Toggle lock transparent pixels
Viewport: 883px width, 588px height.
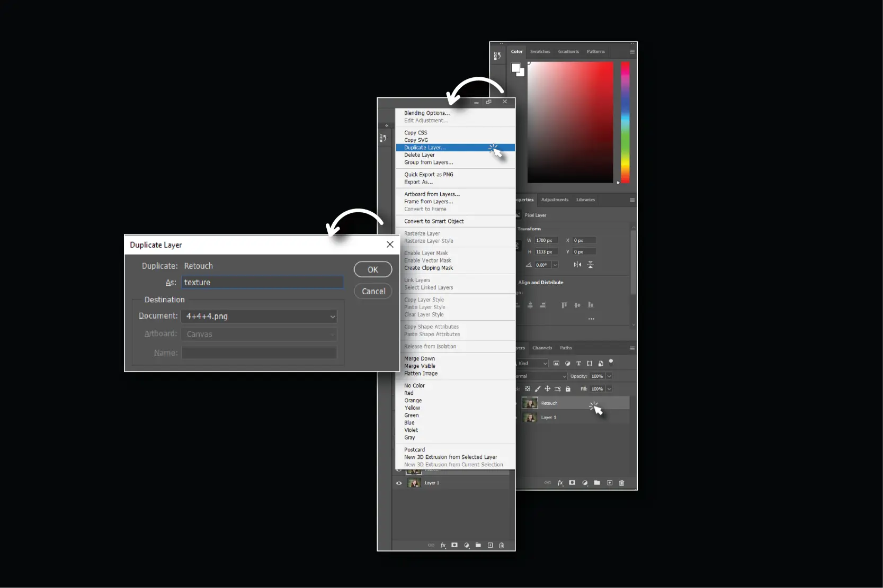tap(528, 389)
